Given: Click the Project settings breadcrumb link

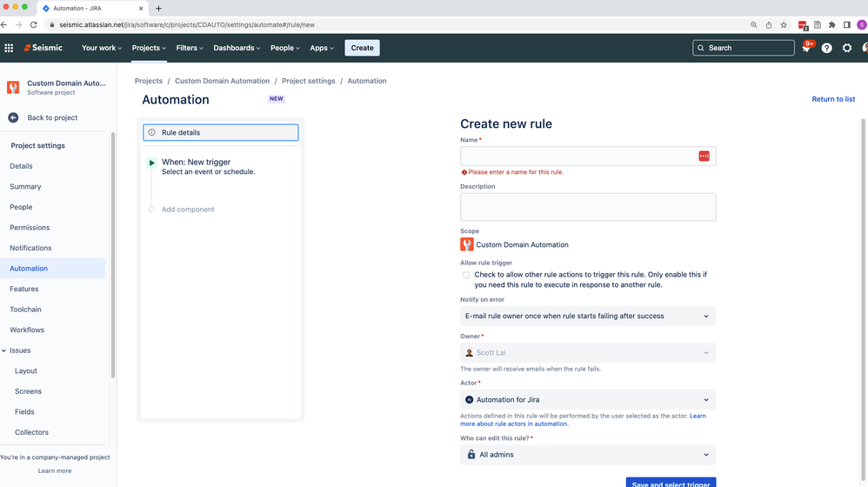Looking at the screenshot, I should tap(309, 81).
